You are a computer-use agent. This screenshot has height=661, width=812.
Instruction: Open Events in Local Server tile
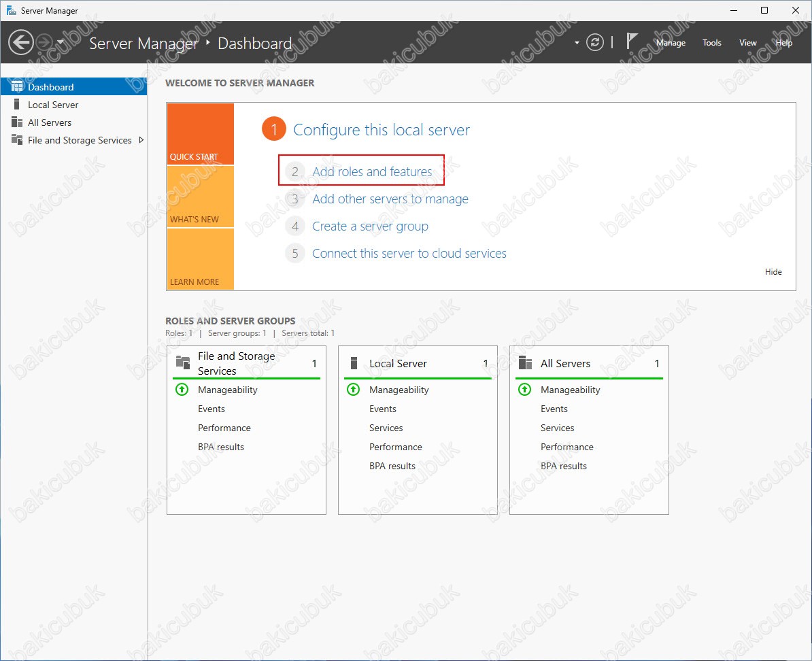pos(383,409)
